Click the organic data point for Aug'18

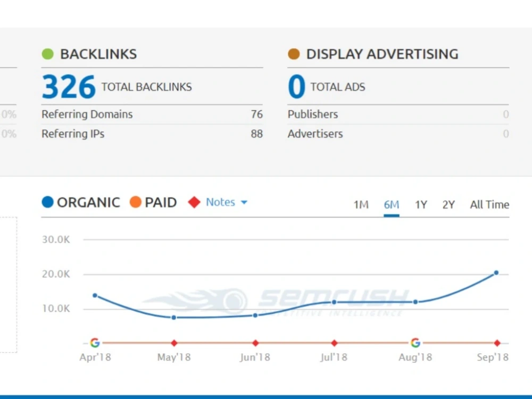[x=415, y=302]
